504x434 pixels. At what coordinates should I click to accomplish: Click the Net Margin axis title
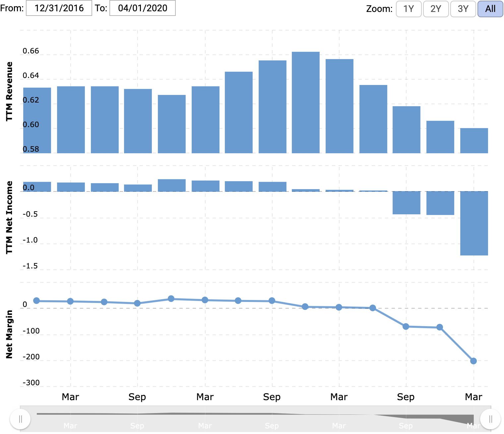tap(9, 334)
